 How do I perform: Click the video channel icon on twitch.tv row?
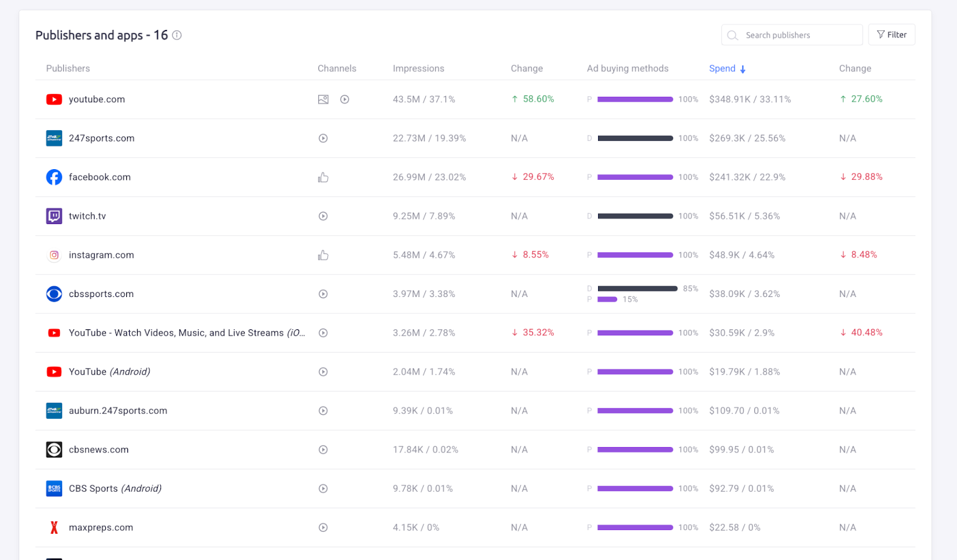(323, 216)
